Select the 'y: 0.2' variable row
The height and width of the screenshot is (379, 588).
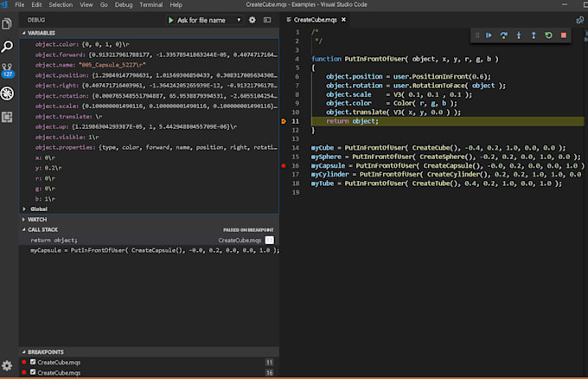point(150,168)
